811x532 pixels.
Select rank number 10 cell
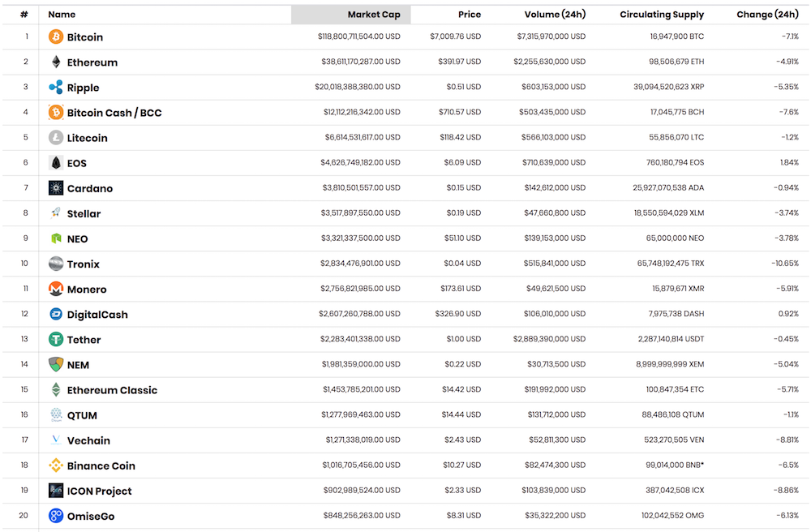click(x=24, y=264)
